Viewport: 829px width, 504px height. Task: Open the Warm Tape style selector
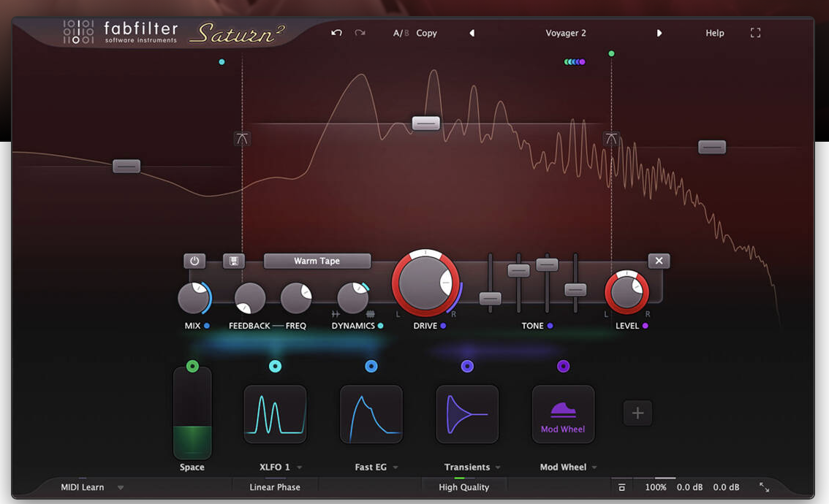pyautogui.click(x=317, y=261)
